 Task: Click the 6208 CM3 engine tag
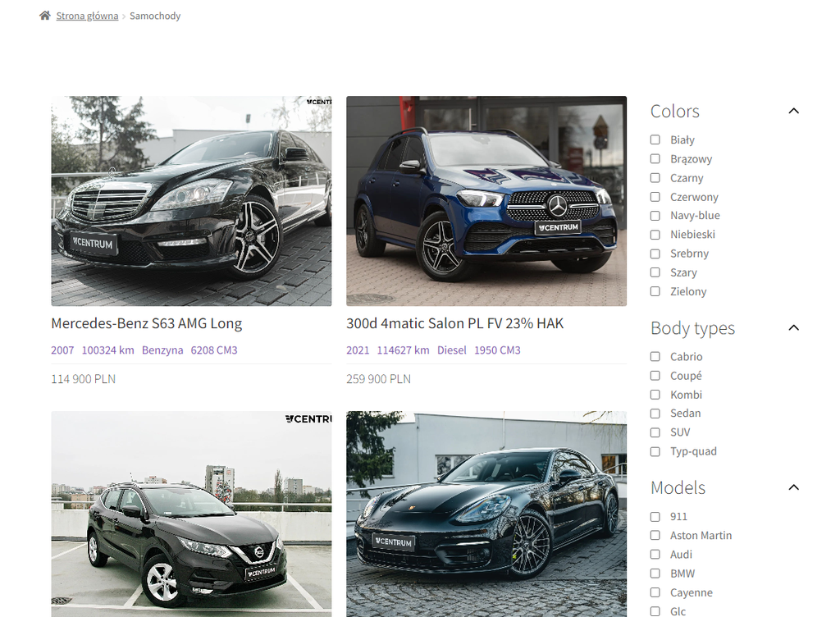click(214, 350)
